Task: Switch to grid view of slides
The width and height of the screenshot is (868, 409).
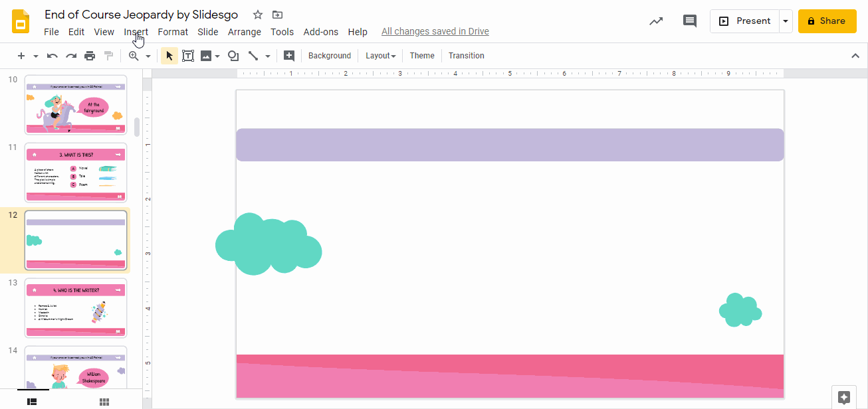Action: coord(104,401)
